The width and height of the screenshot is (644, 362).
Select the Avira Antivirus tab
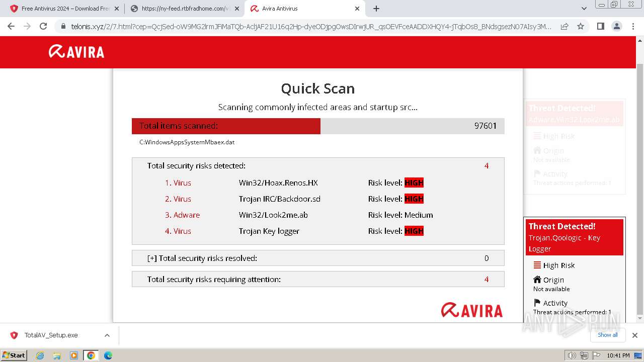[x=305, y=9]
